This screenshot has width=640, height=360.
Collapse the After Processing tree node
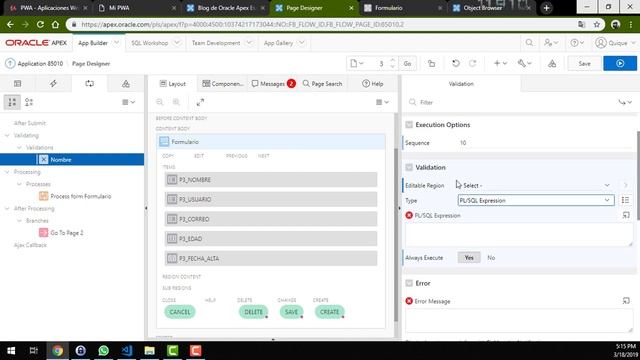7,209
